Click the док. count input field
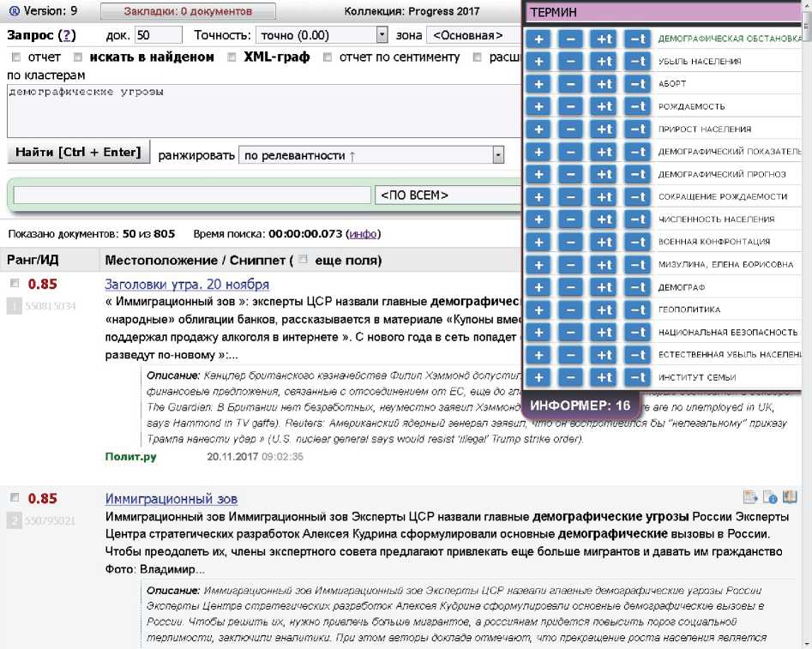The image size is (812, 649). coord(159,35)
